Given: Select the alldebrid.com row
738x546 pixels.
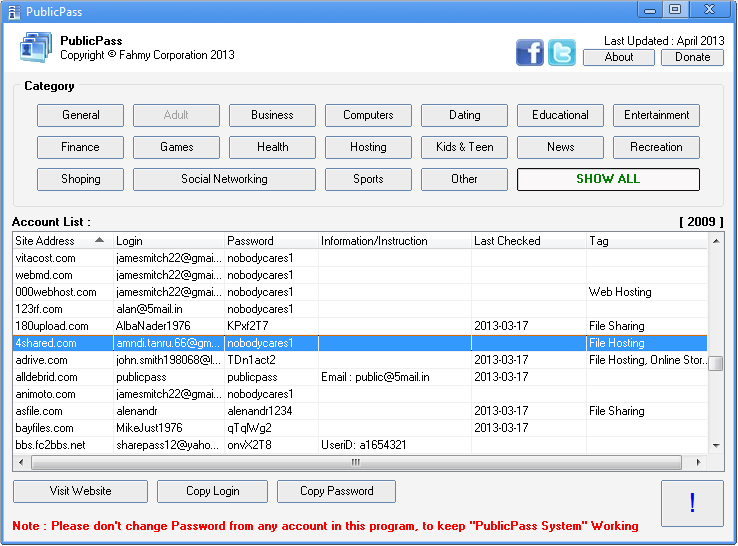Looking at the screenshot, I should (360, 377).
